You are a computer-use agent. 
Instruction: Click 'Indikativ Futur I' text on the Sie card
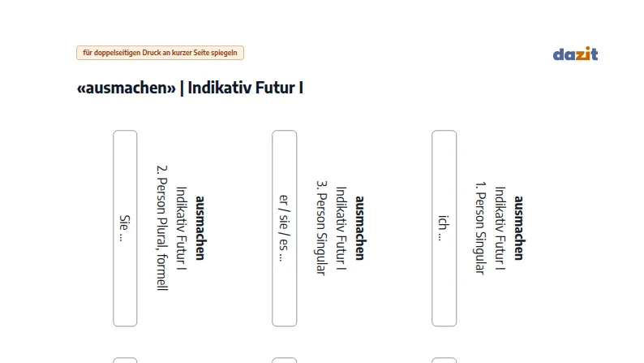(x=182, y=228)
